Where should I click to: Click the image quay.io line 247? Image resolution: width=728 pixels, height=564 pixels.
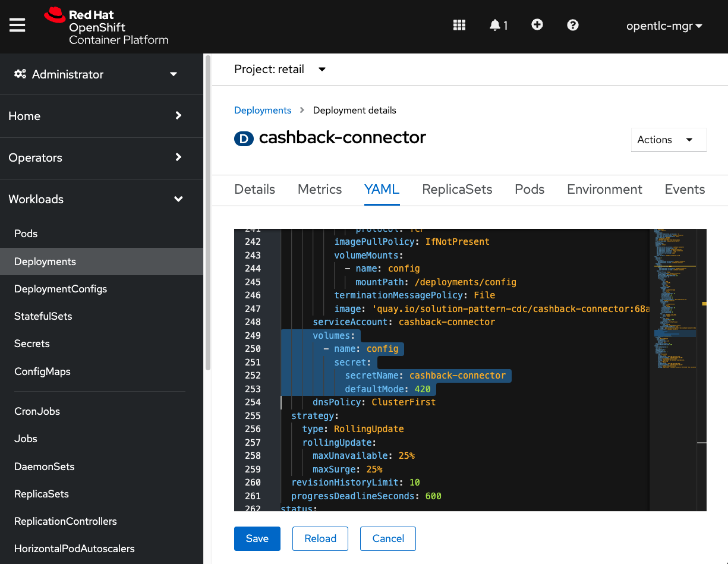pyautogui.click(x=491, y=309)
